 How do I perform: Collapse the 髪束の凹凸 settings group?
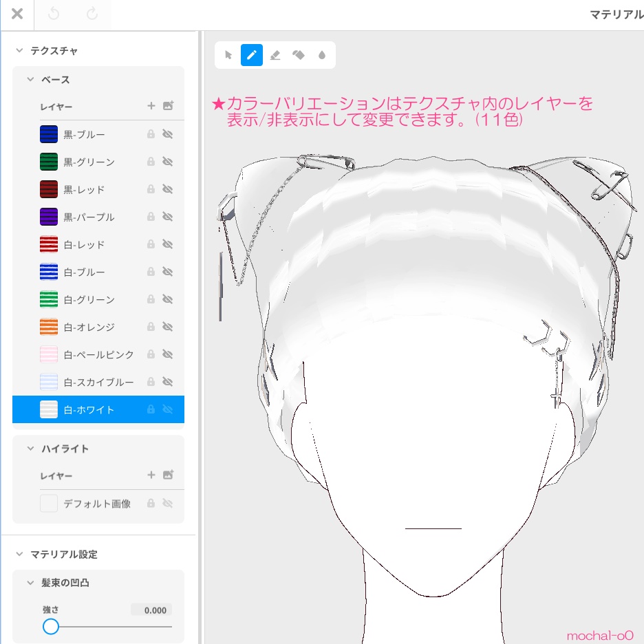(x=30, y=582)
